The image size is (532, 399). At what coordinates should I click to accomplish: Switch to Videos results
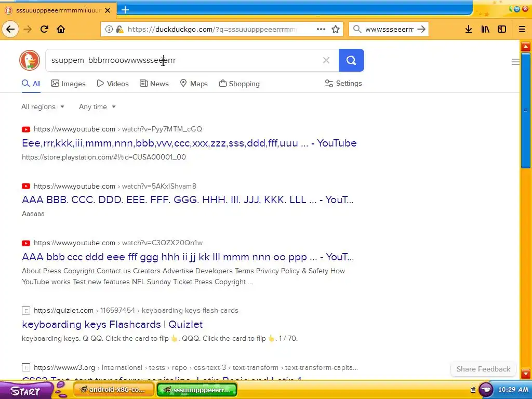coord(113,84)
